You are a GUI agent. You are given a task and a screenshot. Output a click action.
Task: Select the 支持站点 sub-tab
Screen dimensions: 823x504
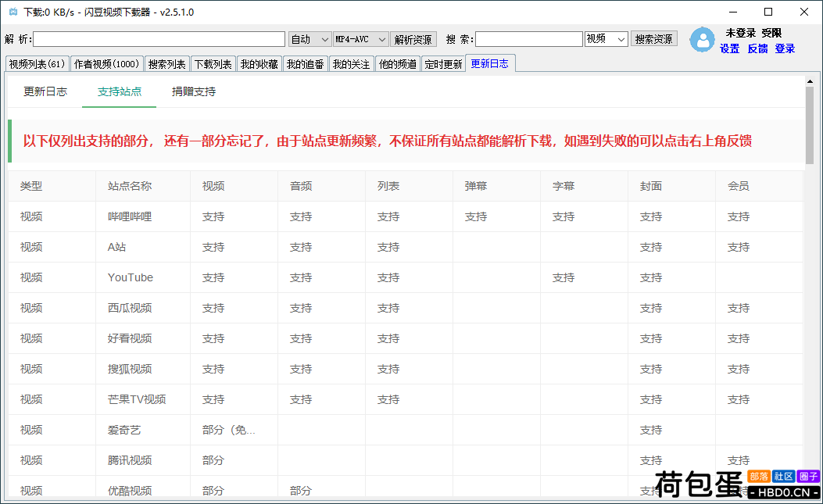[x=120, y=92]
